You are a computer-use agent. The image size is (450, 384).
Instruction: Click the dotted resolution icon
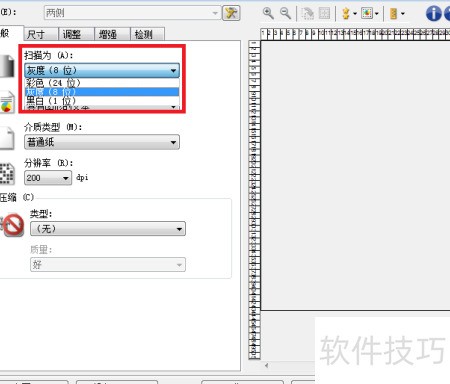[7, 174]
